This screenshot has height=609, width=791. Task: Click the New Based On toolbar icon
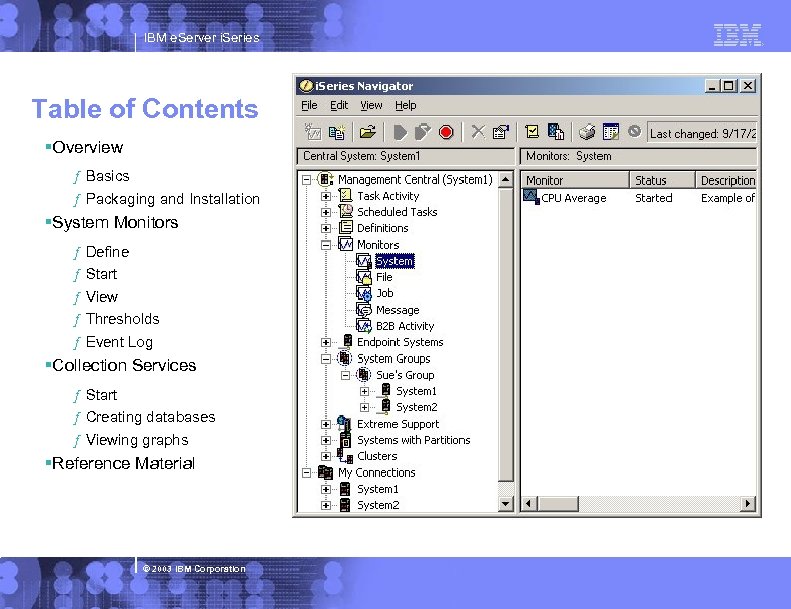click(x=336, y=132)
